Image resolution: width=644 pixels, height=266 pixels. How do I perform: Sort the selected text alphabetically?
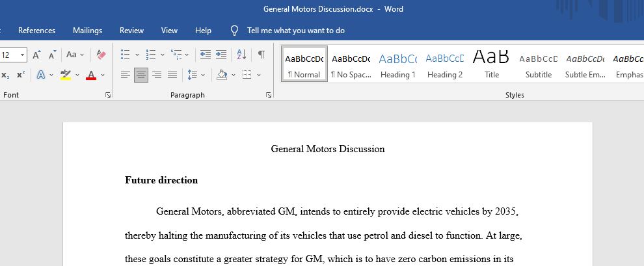(x=241, y=55)
